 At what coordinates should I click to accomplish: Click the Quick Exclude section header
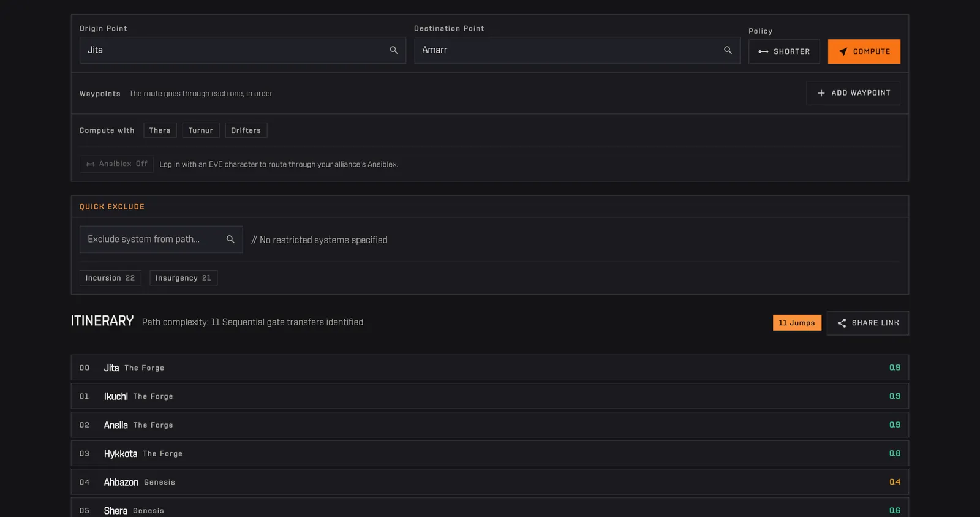(x=112, y=207)
